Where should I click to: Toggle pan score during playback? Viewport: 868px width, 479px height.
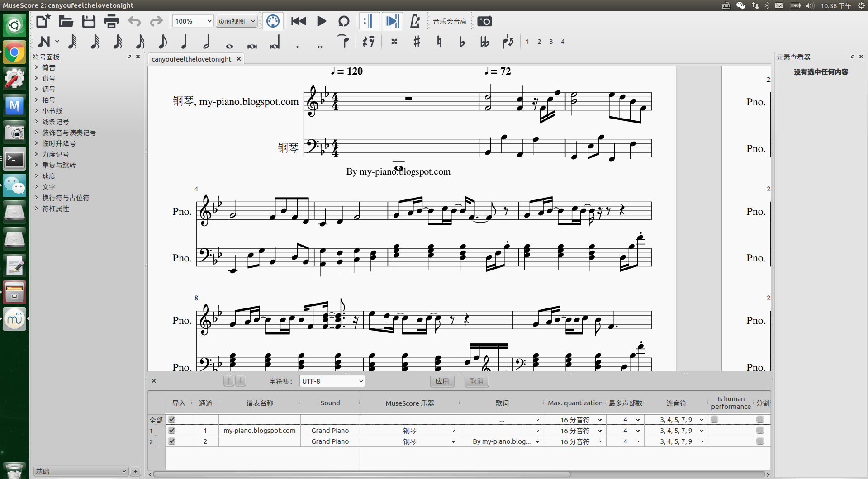[x=392, y=21]
